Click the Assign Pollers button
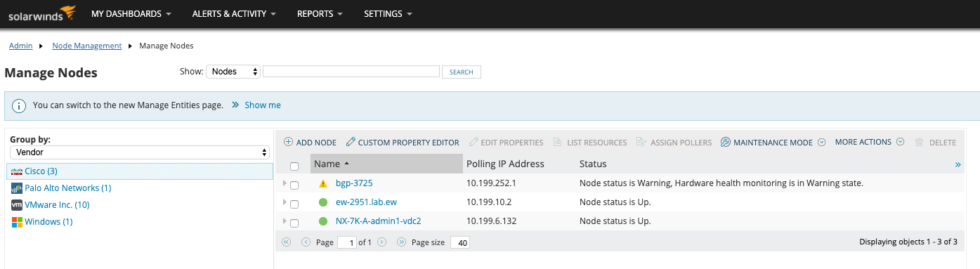980x269 pixels. pos(674,143)
